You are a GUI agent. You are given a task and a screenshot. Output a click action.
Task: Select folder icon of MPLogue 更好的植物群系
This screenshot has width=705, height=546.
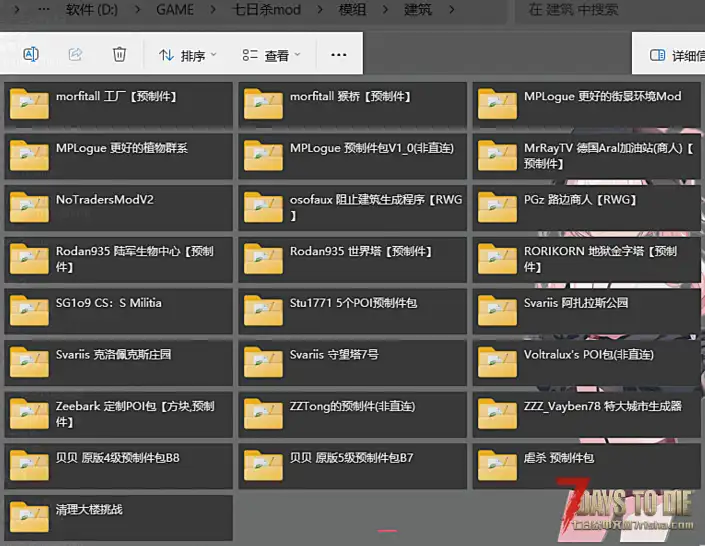[29, 156]
